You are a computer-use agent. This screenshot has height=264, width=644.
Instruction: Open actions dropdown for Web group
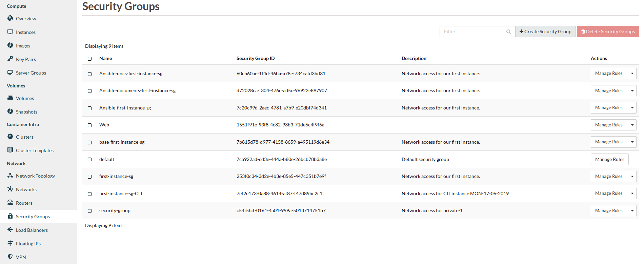(x=632, y=125)
